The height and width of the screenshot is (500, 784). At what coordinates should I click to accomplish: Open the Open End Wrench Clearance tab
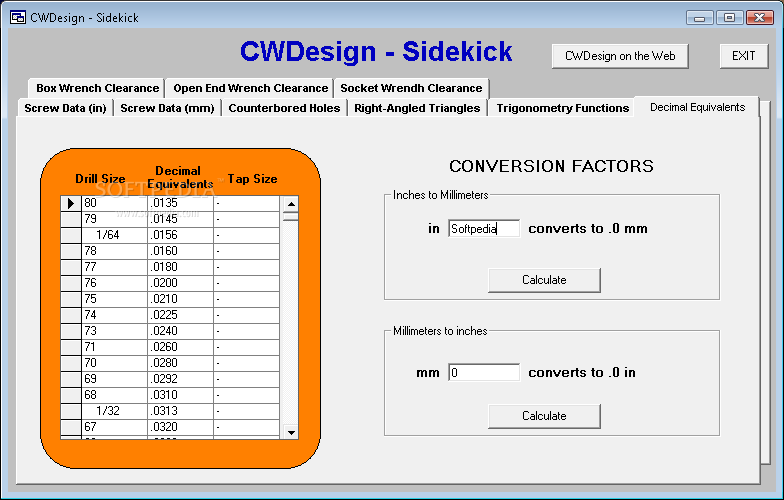pyautogui.click(x=250, y=88)
